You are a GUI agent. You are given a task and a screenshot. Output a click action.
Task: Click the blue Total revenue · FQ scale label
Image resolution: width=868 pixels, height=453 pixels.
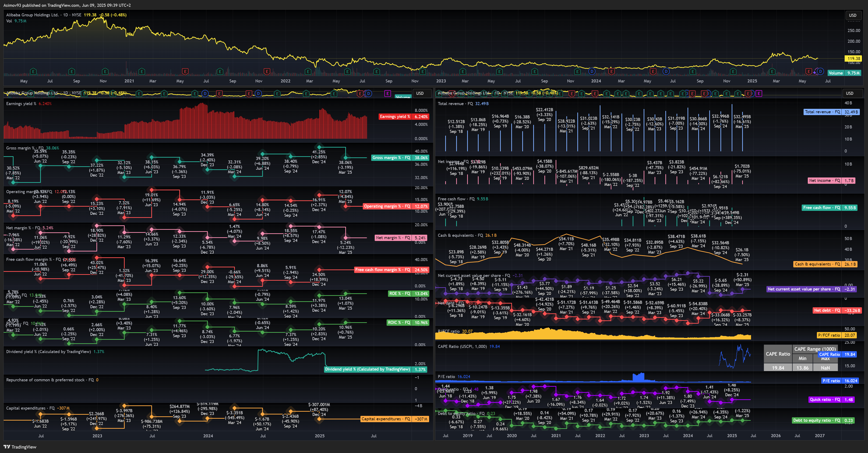832,112
